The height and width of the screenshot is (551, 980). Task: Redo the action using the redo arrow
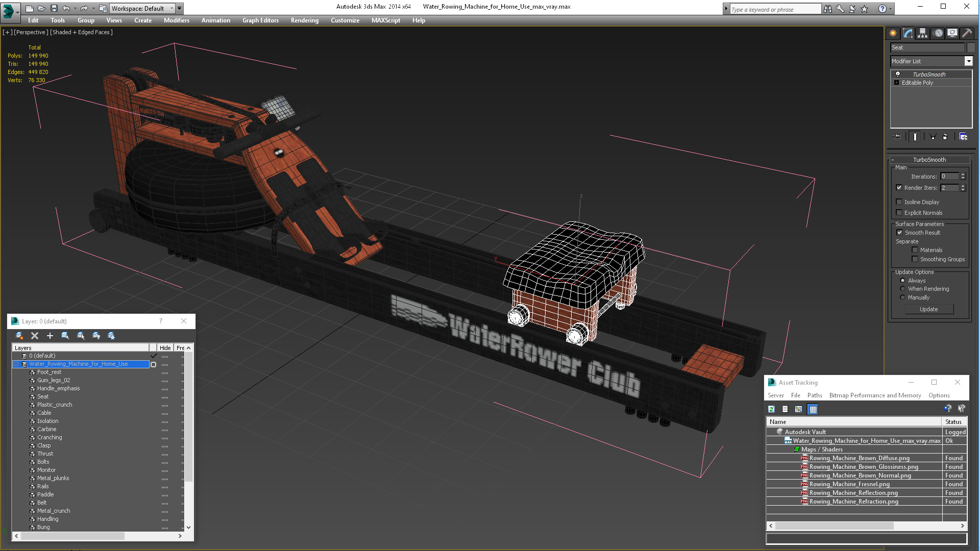point(84,8)
